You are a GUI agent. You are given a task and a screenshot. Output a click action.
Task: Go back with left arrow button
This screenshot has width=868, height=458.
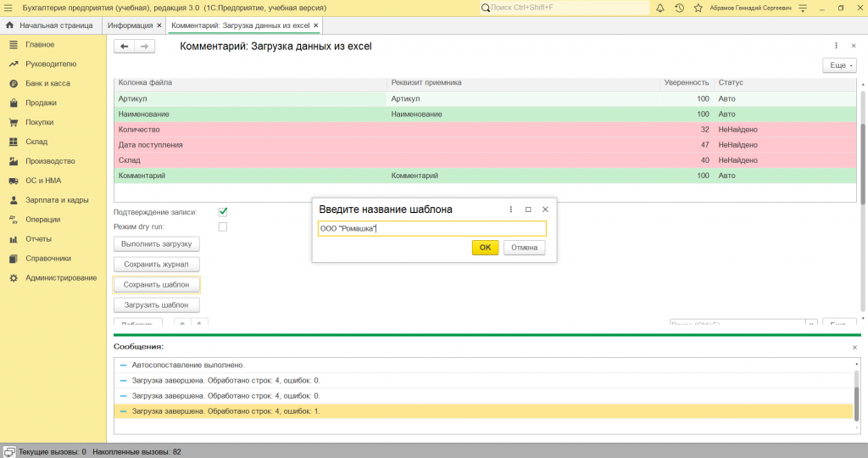(x=124, y=47)
